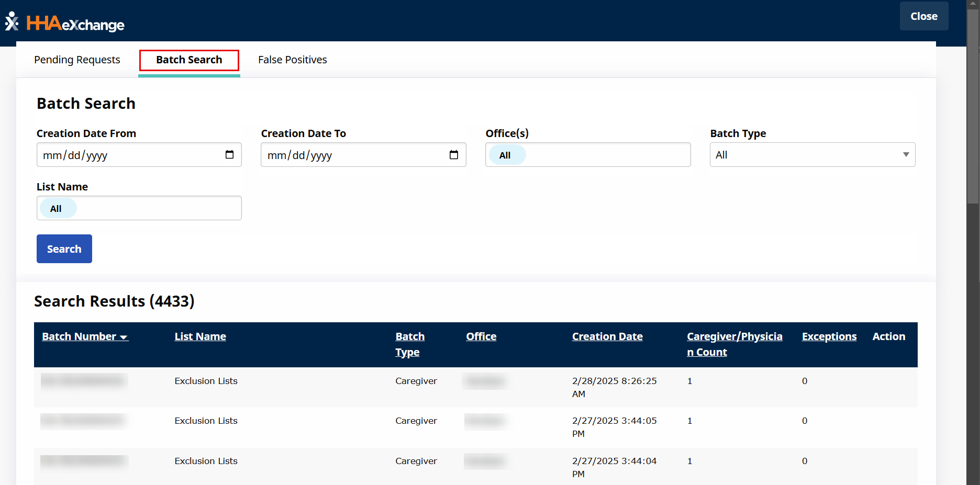Click the Close button

point(923,16)
